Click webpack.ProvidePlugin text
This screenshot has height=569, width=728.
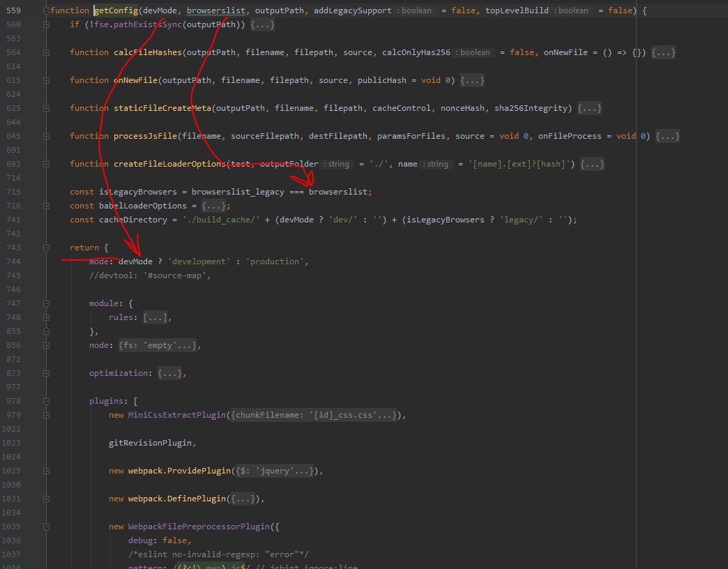pos(179,471)
